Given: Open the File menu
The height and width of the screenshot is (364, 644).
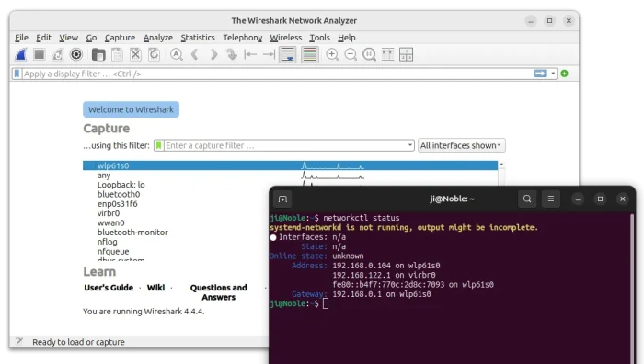Looking at the screenshot, I should point(21,38).
